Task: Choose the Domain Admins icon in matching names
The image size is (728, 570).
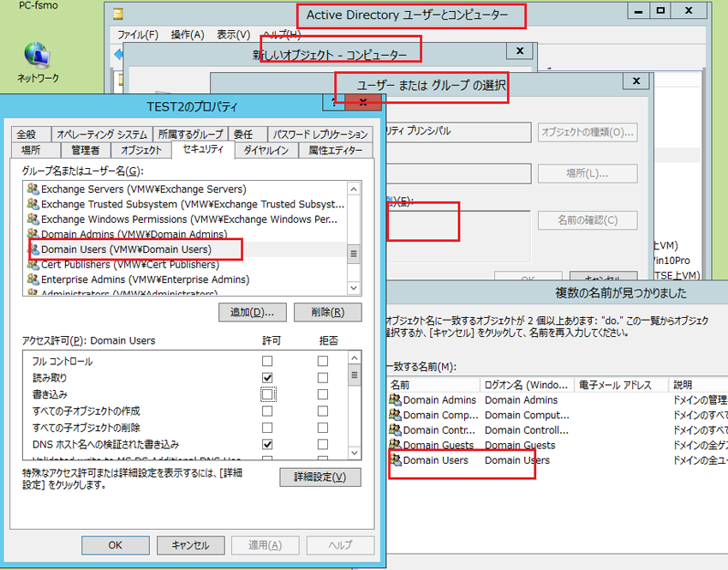Action: click(395, 400)
